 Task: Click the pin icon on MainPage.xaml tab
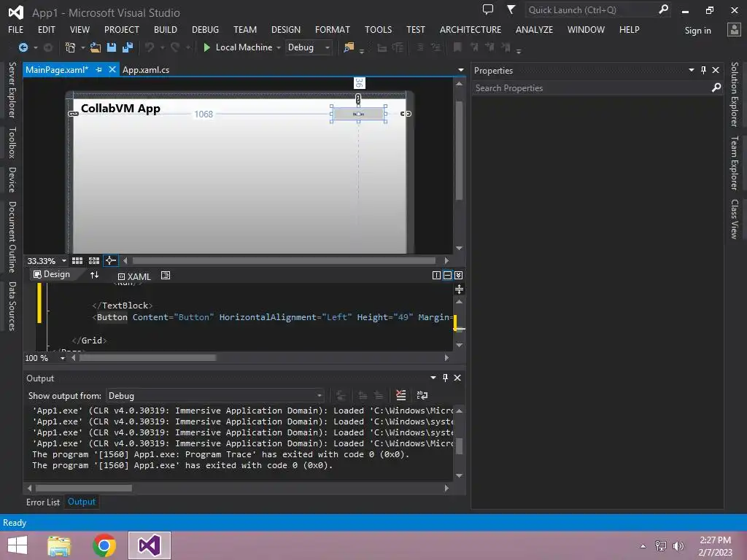coord(98,69)
